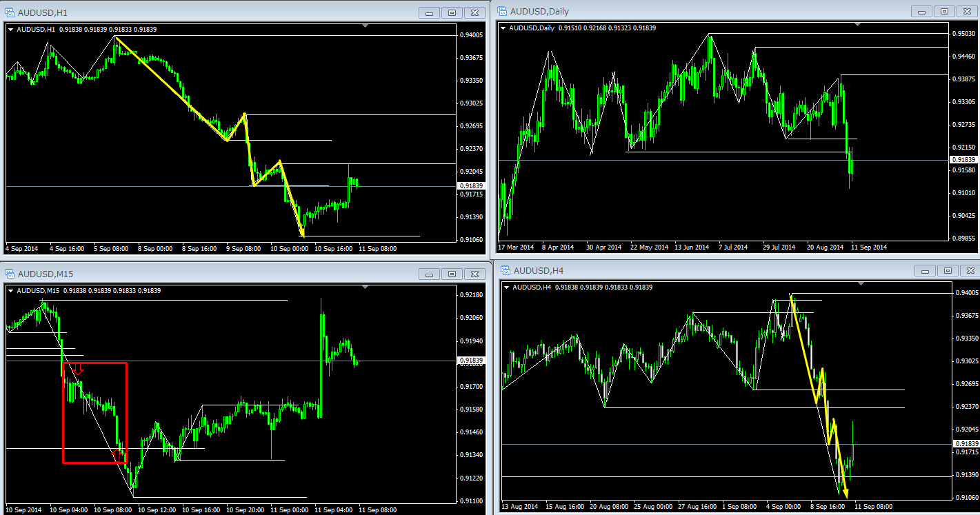Click the chart icon in AUDUSD,M15 title bar

10,274
